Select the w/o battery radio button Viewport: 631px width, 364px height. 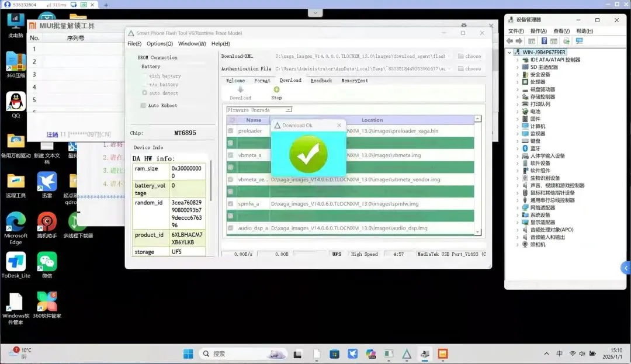144,85
